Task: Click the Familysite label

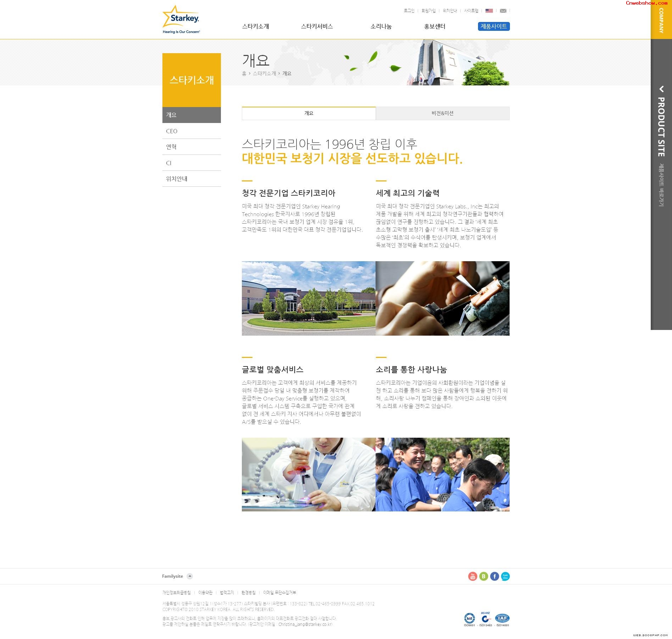Action: [173, 576]
